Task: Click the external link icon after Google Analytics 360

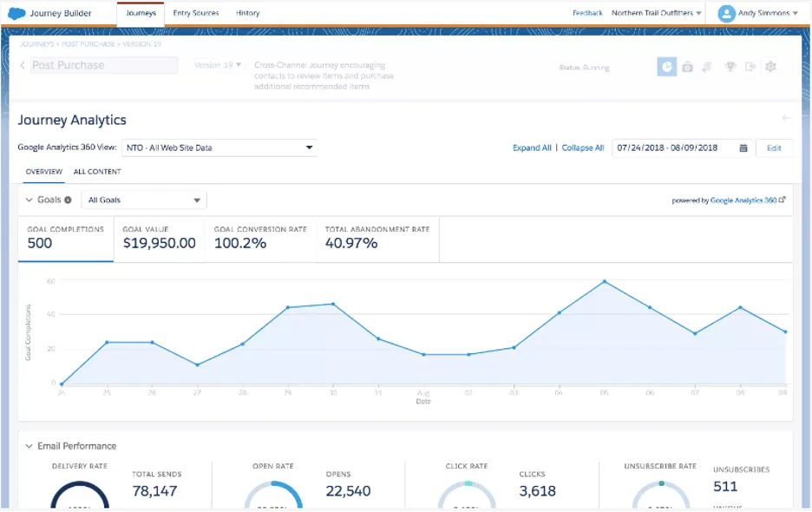Action: tap(783, 200)
